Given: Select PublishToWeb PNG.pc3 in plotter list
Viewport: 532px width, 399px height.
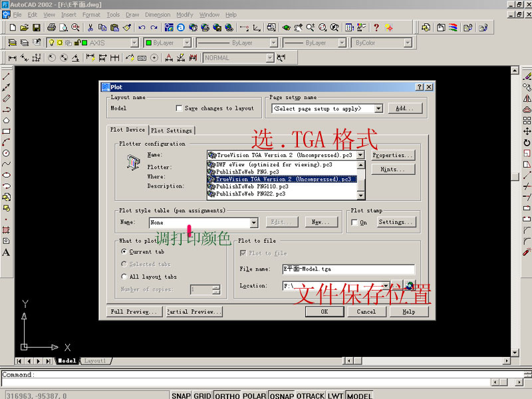Looking at the screenshot, I should (282, 172).
